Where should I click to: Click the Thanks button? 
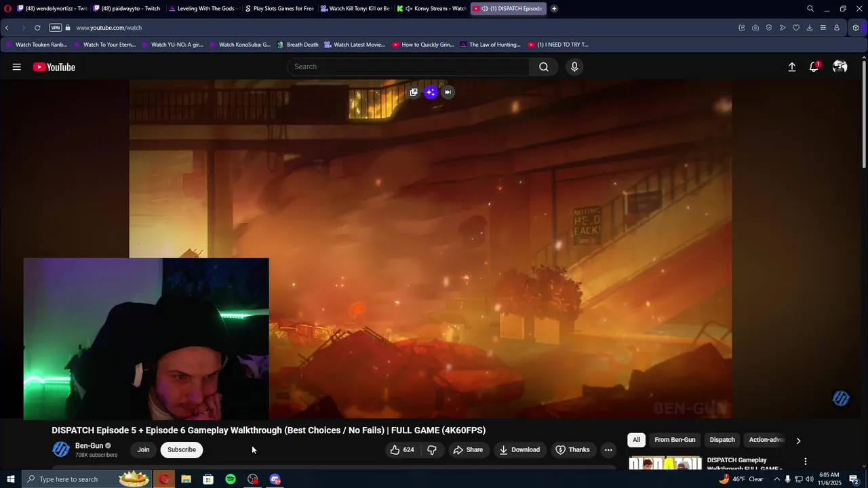click(x=572, y=449)
